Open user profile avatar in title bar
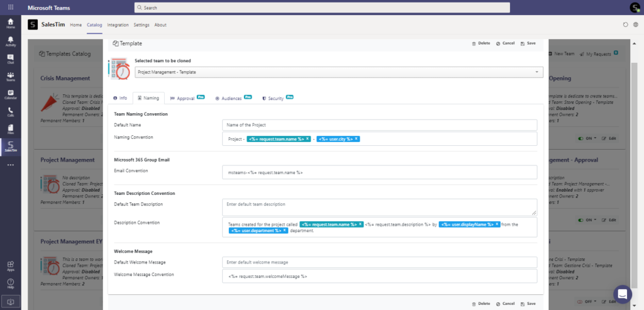Screen dimensions: 644x310 tap(635, 8)
